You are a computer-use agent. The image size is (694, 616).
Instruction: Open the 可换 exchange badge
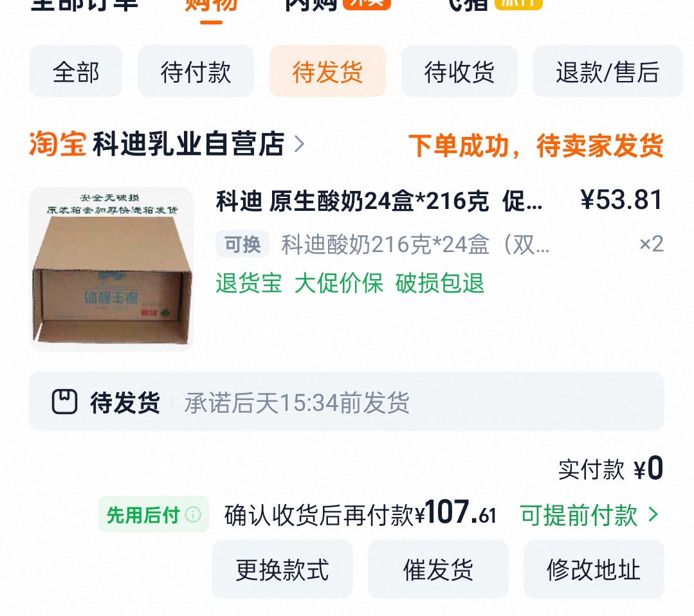[242, 244]
